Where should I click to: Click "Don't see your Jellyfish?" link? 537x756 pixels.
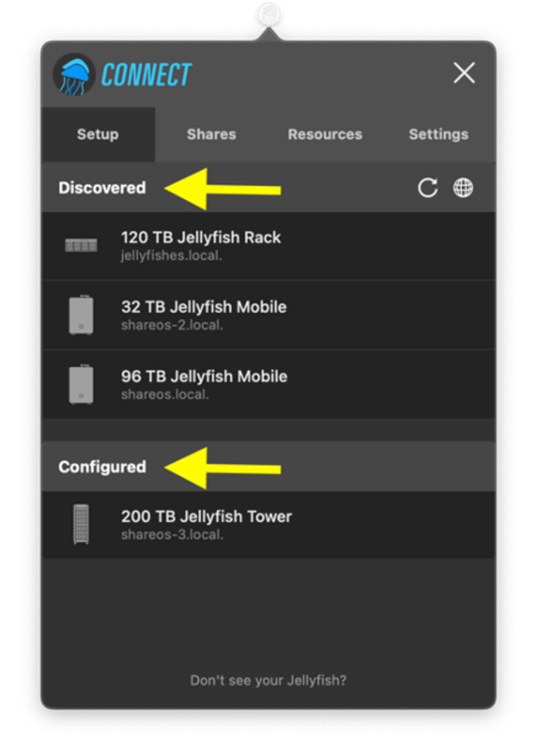(x=268, y=680)
